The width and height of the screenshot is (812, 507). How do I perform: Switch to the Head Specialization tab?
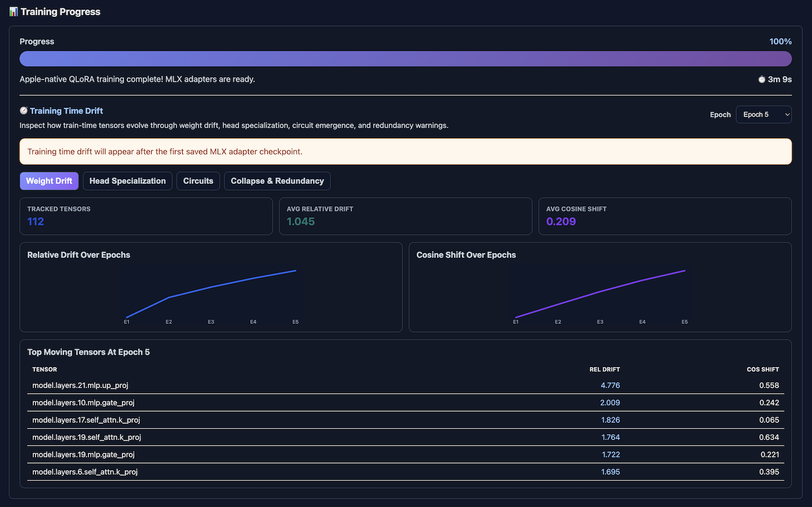[x=127, y=181]
